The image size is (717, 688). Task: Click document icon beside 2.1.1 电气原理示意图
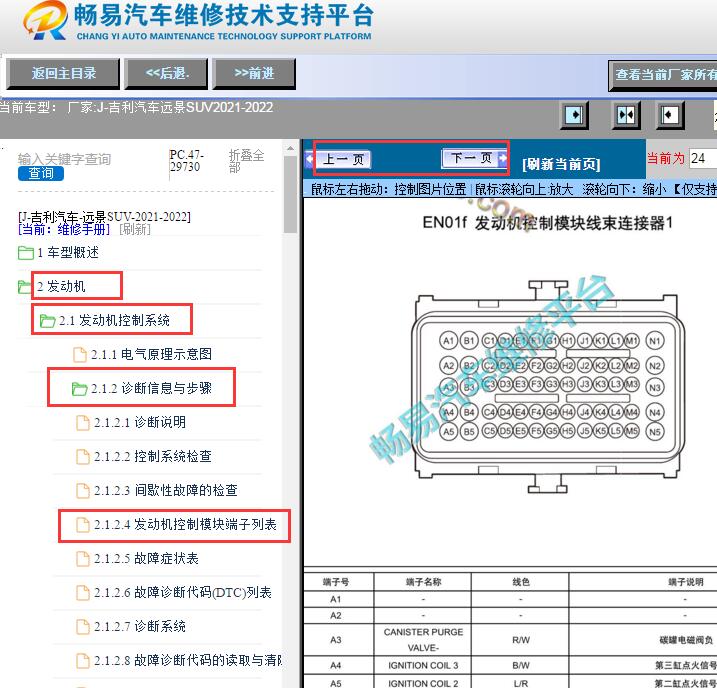(x=80, y=354)
